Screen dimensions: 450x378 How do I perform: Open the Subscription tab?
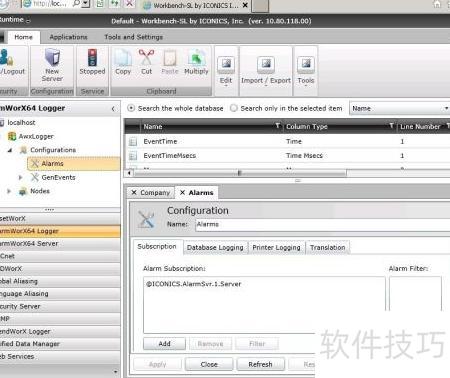tap(157, 247)
